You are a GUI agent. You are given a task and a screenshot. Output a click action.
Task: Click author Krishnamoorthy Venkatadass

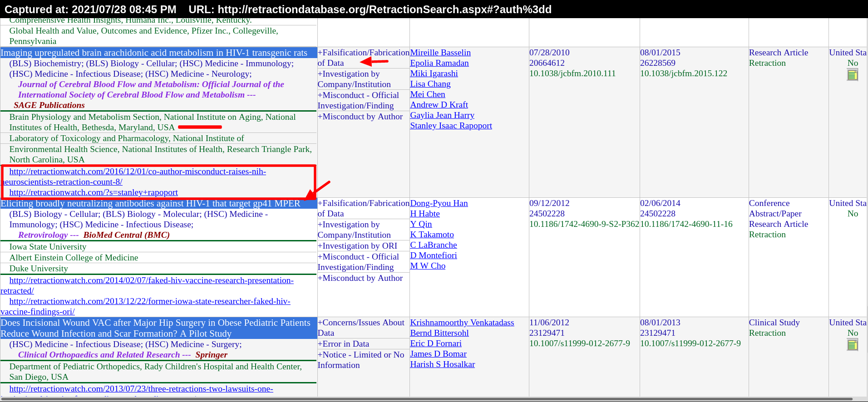[462, 323]
